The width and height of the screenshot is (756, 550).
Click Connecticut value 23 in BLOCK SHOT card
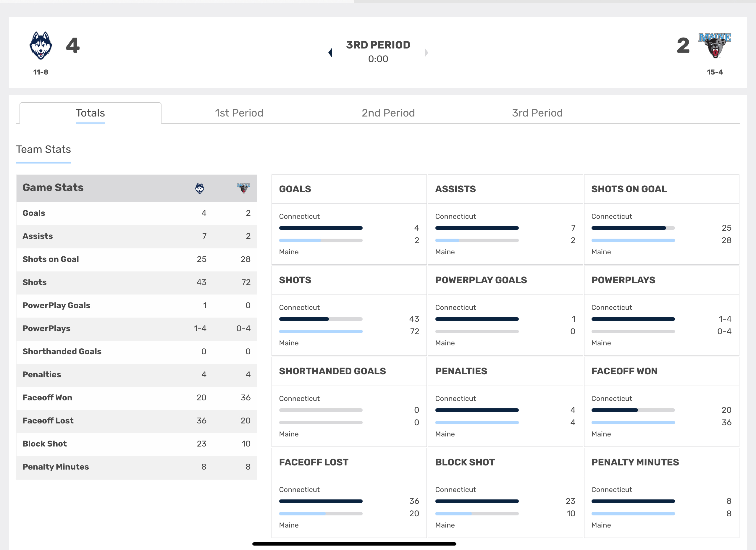coord(570,501)
